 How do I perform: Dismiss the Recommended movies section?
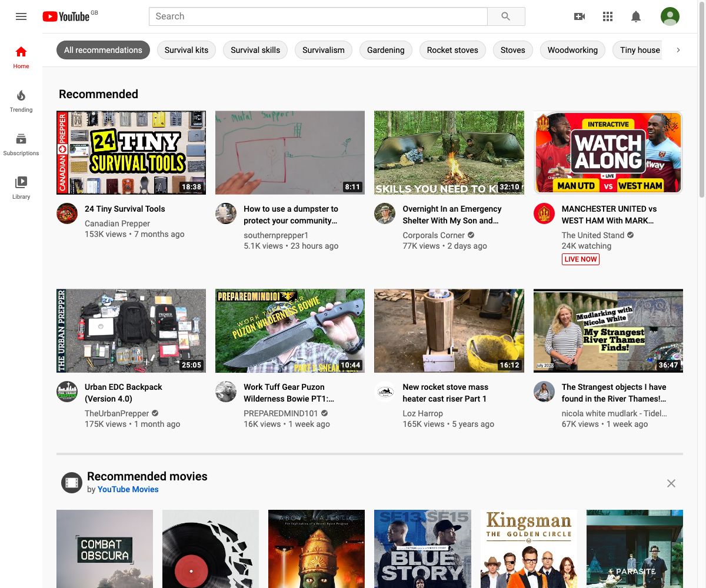[671, 483]
